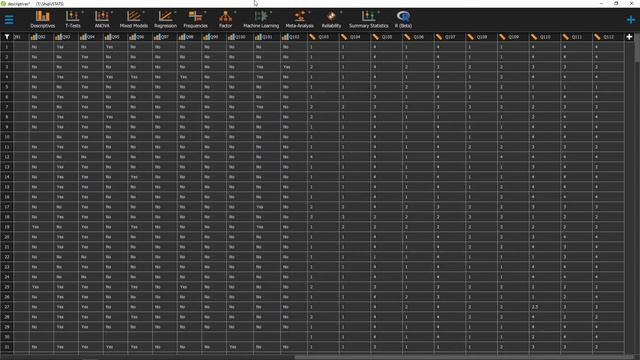Open the Reliability module menu
This screenshot has height=360, width=640.
[331, 19]
